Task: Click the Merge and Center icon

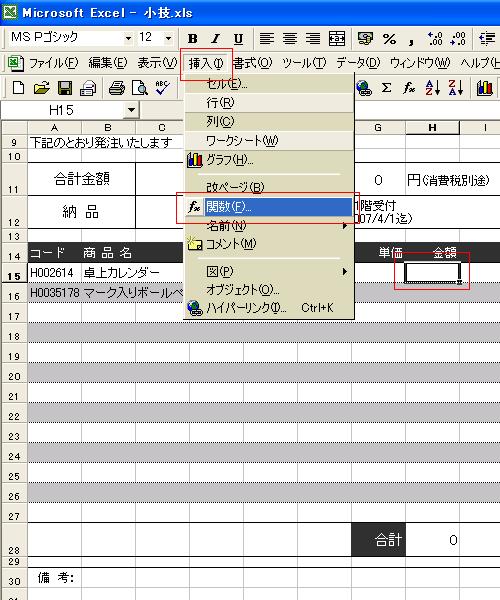Action: point(337,39)
